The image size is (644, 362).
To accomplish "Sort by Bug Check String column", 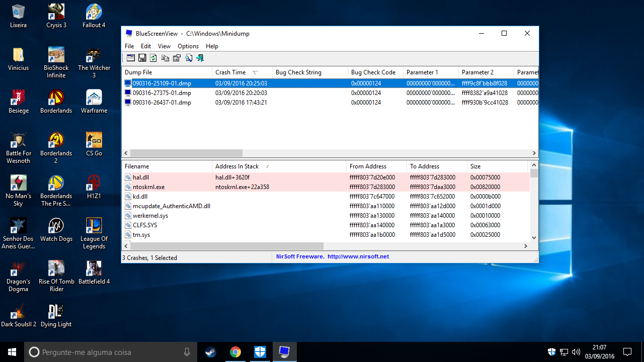I will pos(310,72).
